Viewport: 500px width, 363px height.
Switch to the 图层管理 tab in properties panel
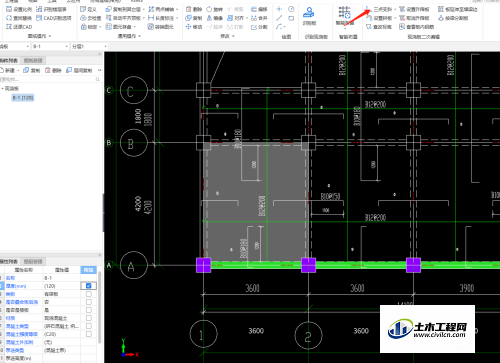click(x=33, y=262)
